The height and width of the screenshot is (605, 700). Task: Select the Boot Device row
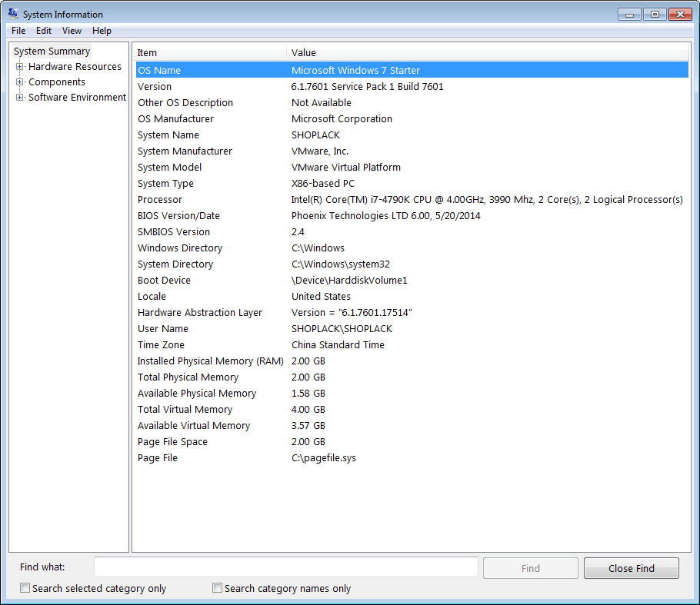click(412, 280)
